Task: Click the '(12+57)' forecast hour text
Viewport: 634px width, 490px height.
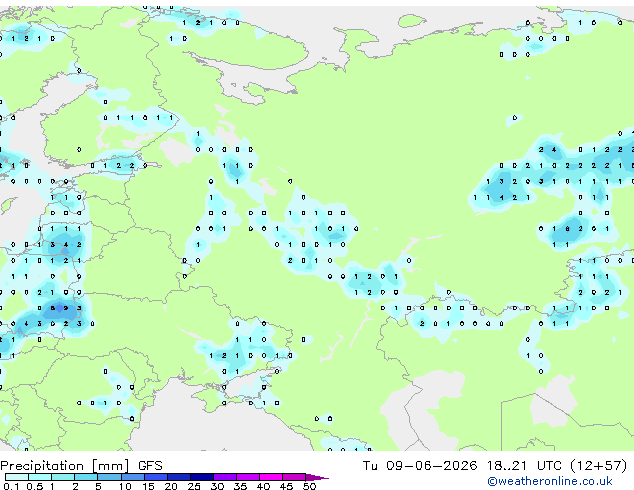Action: (x=598, y=466)
